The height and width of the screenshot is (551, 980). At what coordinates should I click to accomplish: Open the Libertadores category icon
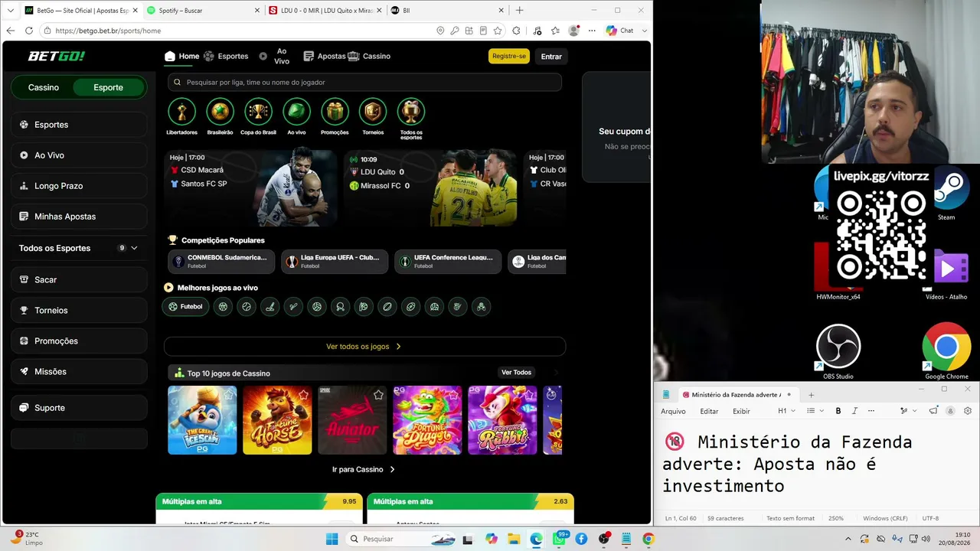tap(181, 112)
